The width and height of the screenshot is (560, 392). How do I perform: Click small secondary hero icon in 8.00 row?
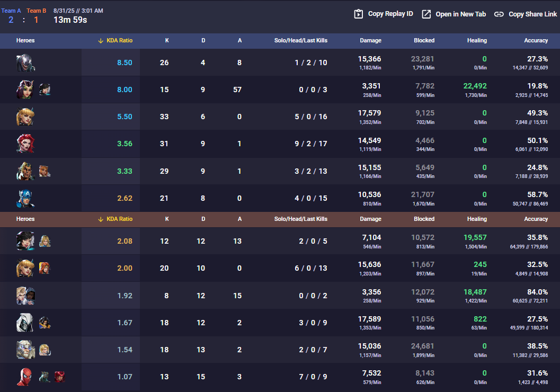[x=45, y=89]
